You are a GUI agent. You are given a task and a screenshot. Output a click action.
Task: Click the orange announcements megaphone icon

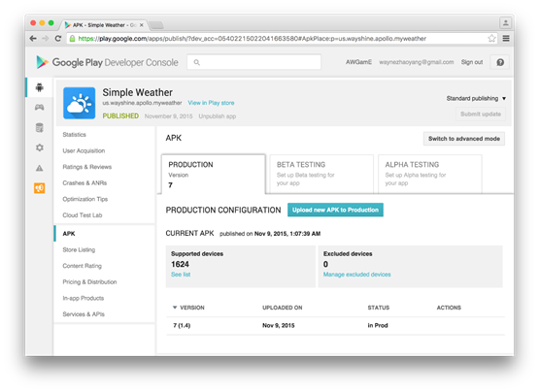(40, 188)
